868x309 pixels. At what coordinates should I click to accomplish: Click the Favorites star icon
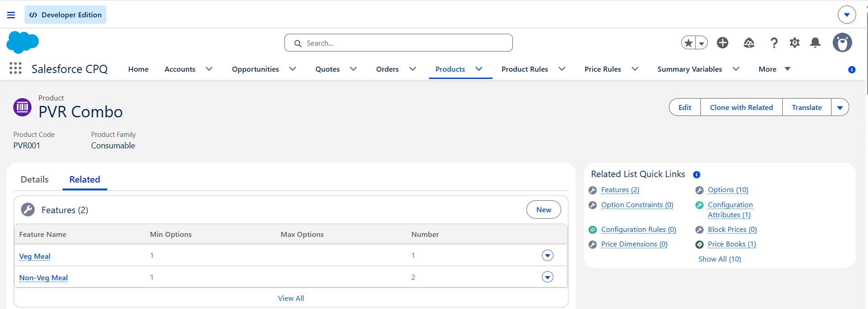[x=689, y=43]
